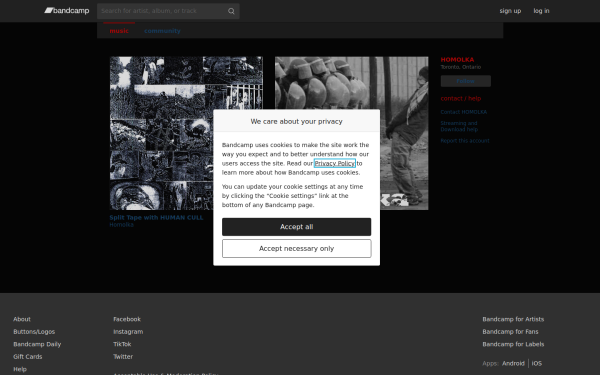Open the Help footer link
The image size is (600, 375).
tap(20, 369)
